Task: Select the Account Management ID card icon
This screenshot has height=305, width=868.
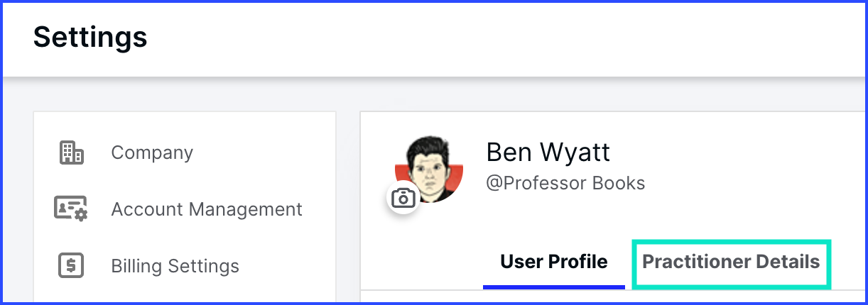Action: click(70, 209)
